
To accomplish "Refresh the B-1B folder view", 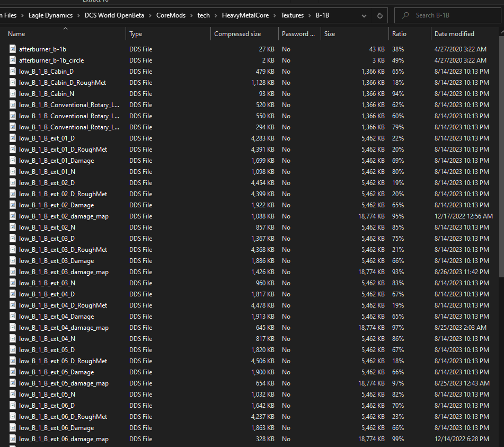I will (379, 15).
